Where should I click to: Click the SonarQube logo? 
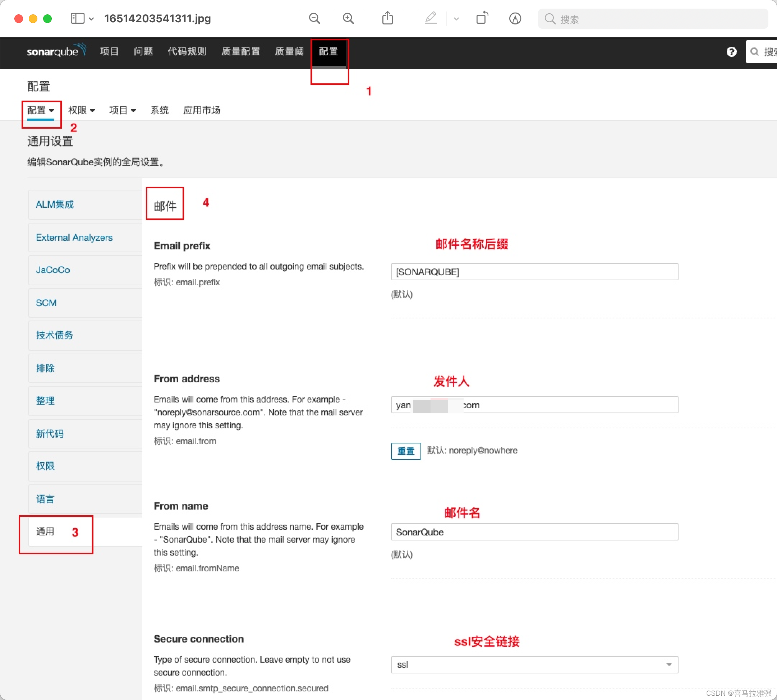[56, 51]
